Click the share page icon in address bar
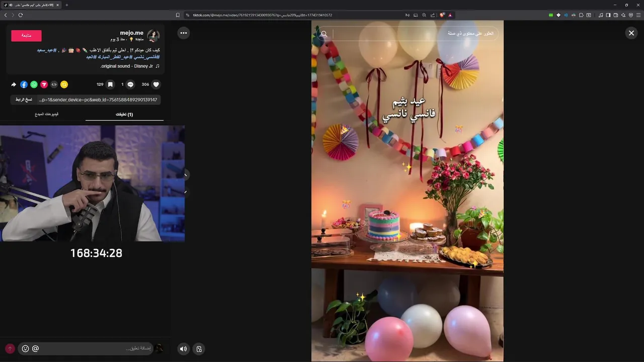Screen dimensions: 644x362 click(433, 15)
